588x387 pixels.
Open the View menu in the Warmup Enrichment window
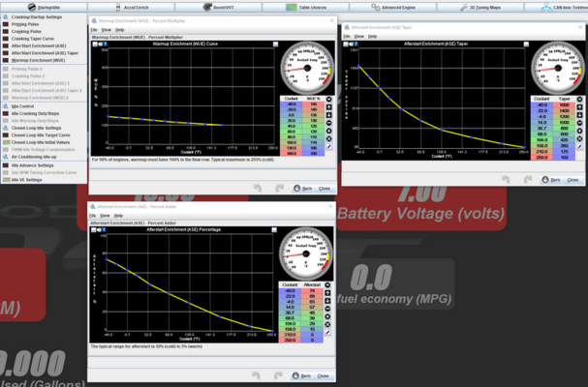107,30
